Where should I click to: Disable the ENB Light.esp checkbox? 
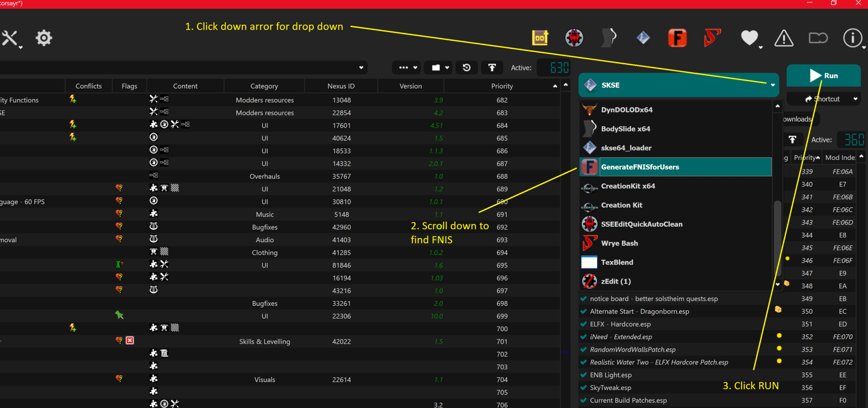[x=584, y=375]
